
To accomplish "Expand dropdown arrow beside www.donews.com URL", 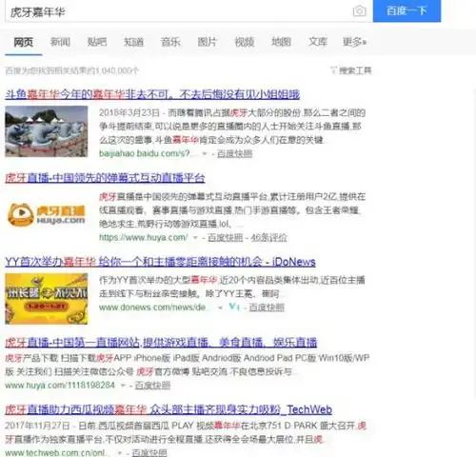I will click(x=221, y=308).
